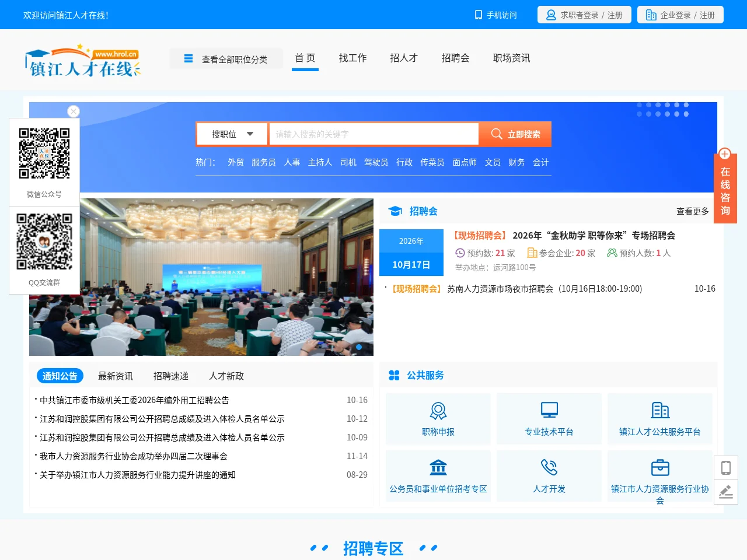The width and height of the screenshot is (747, 560).
Task: Select hot keyword 人事
Action: click(292, 162)
